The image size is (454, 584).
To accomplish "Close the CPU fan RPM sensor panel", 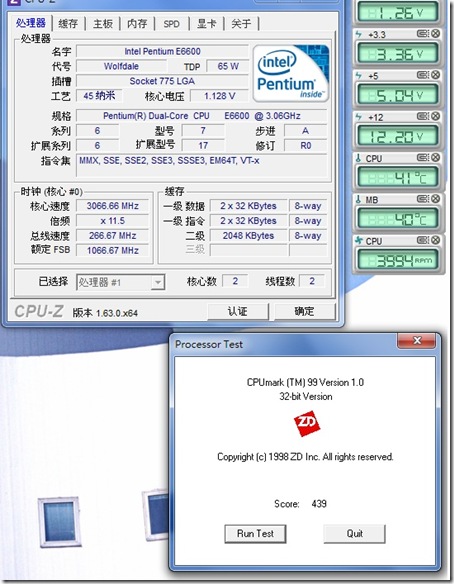I will (435, 241).
